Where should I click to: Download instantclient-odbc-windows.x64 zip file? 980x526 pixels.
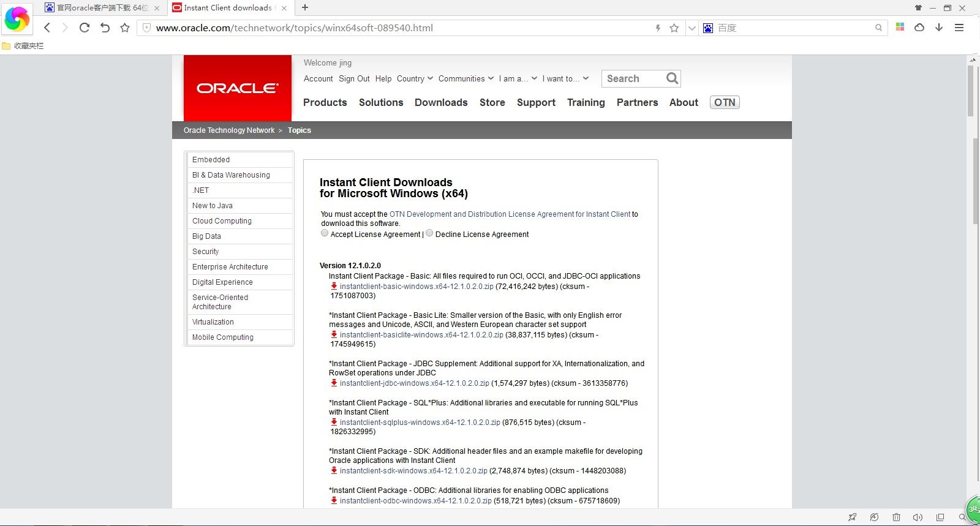[x=416, y=501]
